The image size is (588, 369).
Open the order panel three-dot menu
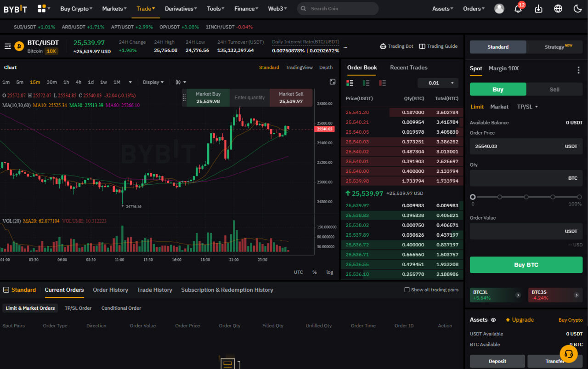pos(578,70)
